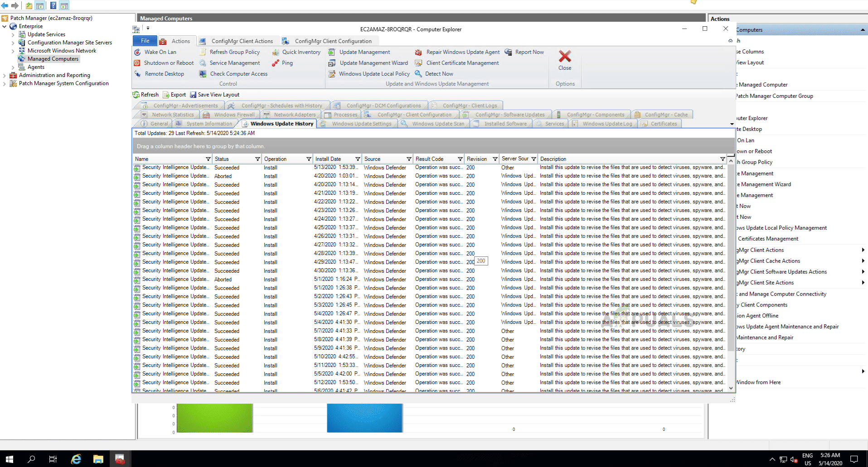The width and height of the screenshot is (868, 467).
Task: Click the Shutdown or Reboot icon
Action: tap(137, 63)
